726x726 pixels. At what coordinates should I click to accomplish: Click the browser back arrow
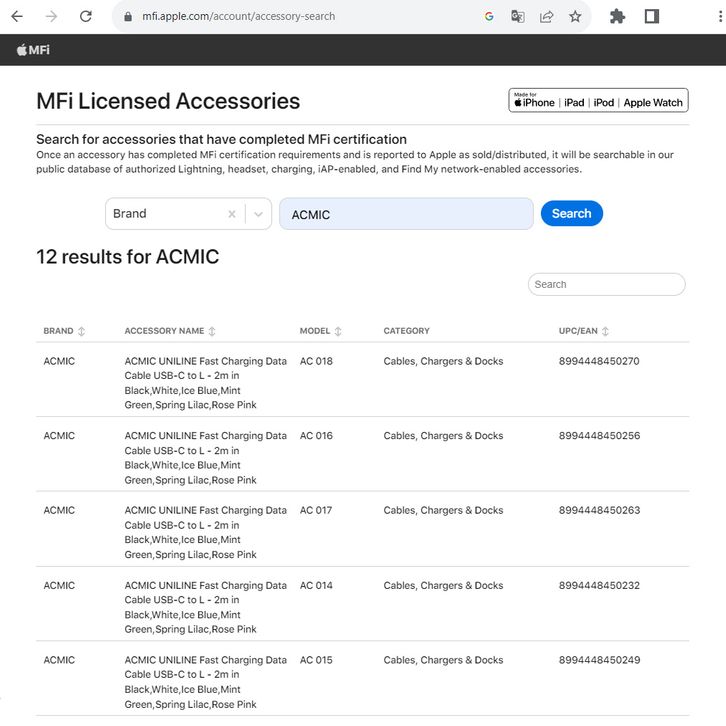[17, 17]
